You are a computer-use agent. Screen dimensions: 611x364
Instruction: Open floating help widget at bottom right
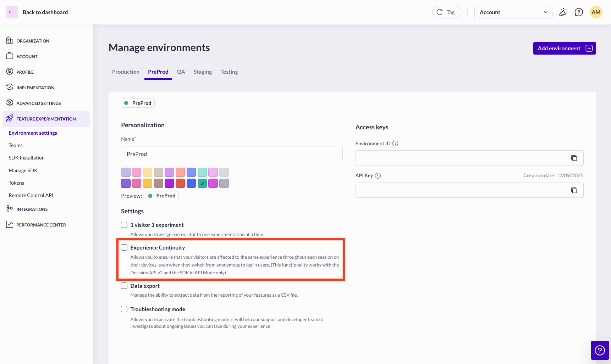click(600, 350)
